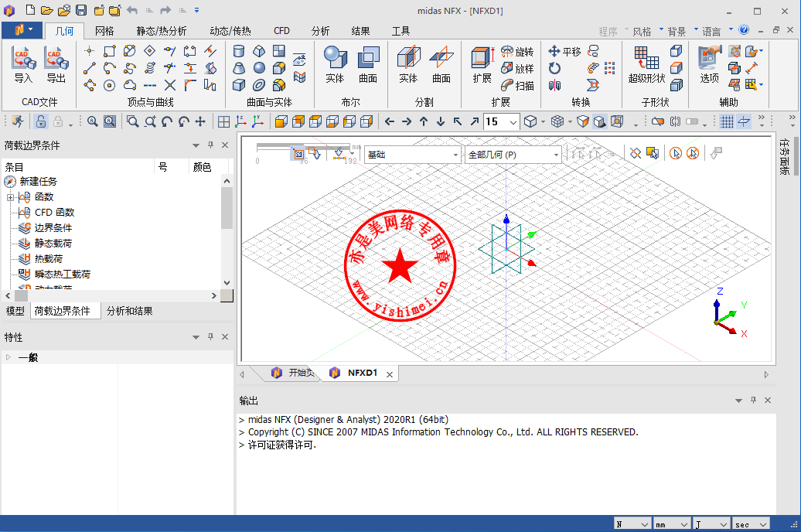Click the undo arrow in the title bar
The height and width of the screenshot is (532, 801).
coord(131,10)
